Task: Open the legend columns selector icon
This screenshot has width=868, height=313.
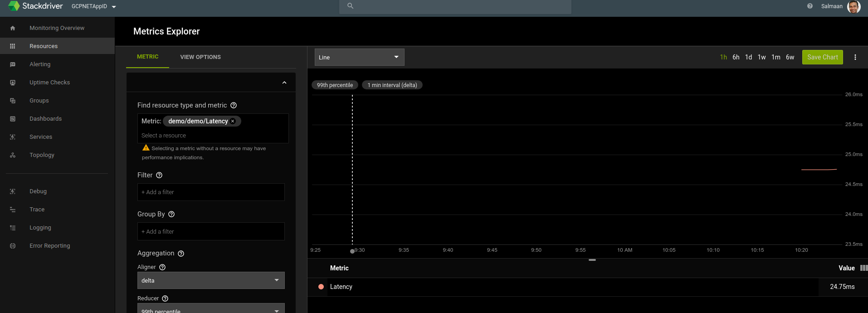Action: [863, 268]
